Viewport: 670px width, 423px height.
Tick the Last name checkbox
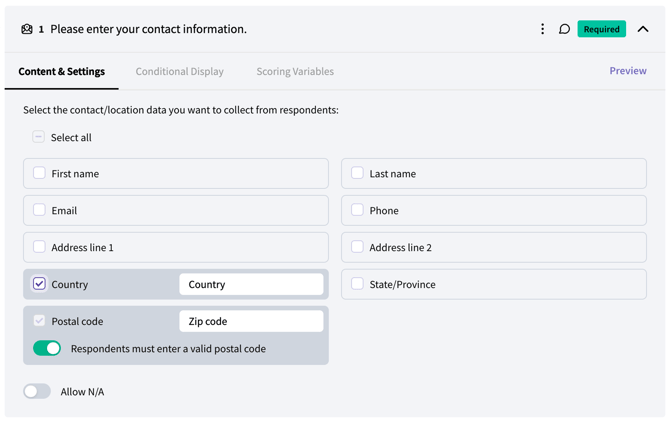tap(357, 173)
